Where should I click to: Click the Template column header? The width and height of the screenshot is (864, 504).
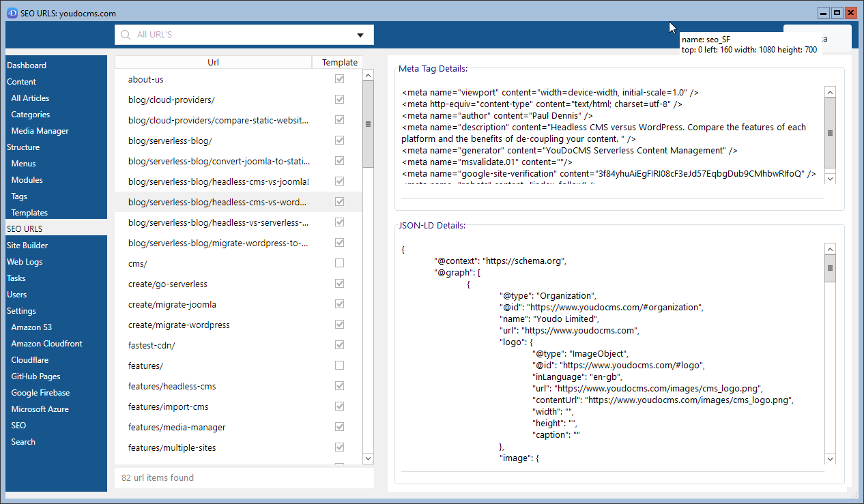point(339,62)
